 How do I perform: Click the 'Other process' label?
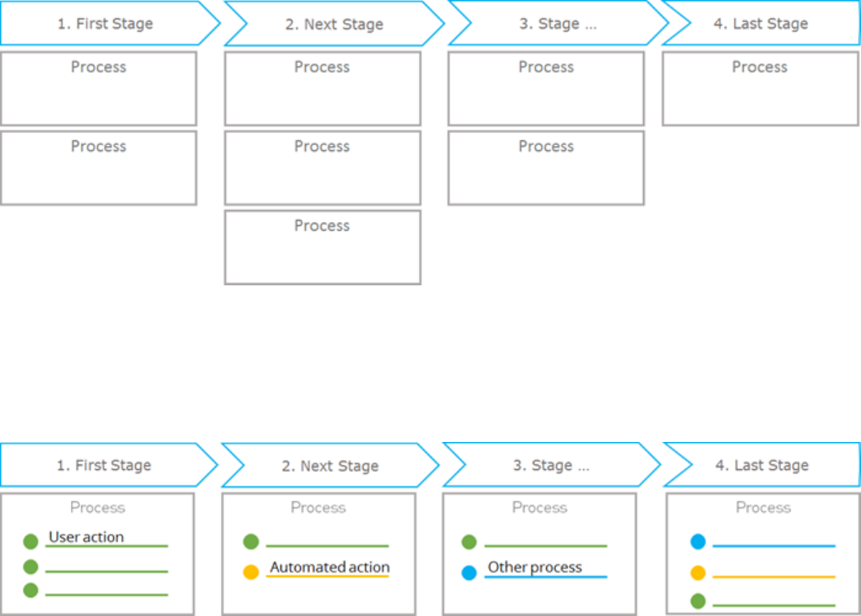click(534, 567)
